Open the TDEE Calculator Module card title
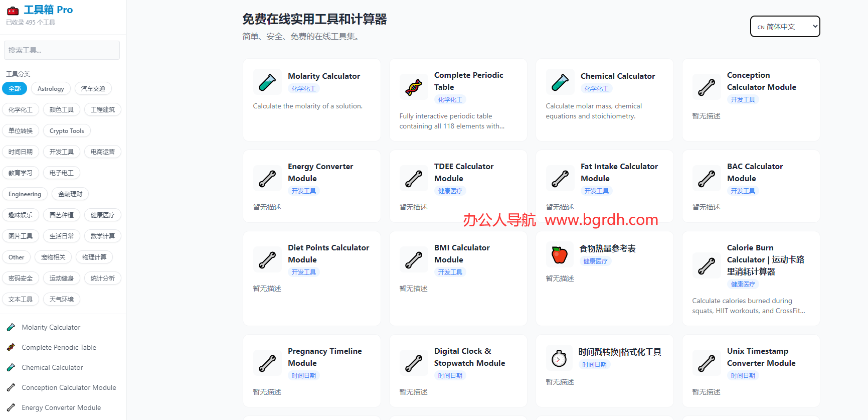Screen dimensions: 868x420 point(464,172)
